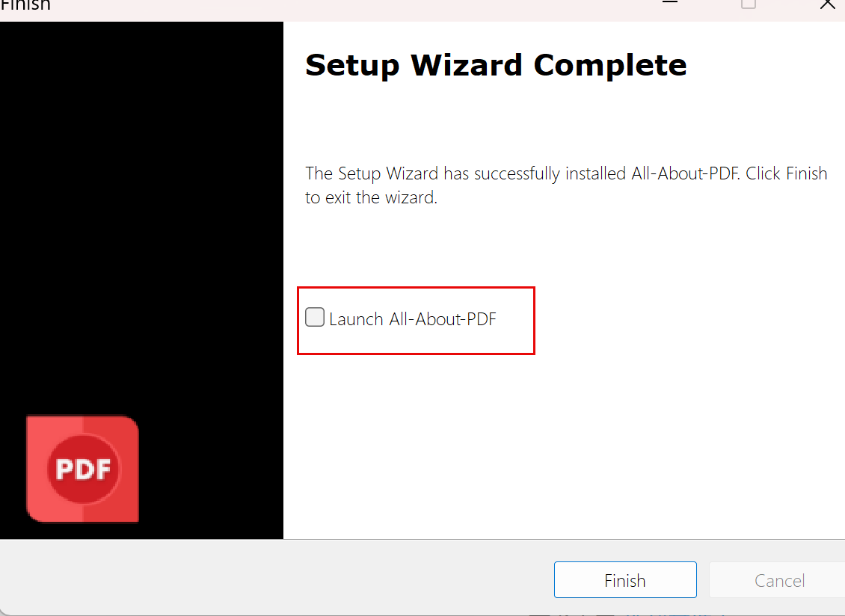
Task: Close the wizard with the X icon
Action: coord(827,4)
